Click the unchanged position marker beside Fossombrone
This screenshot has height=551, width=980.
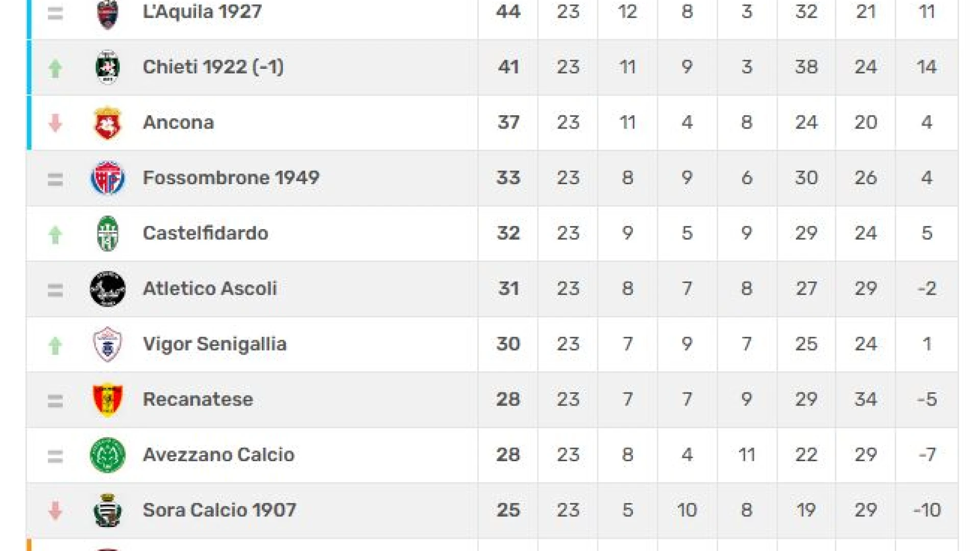[x=55, y=179]
